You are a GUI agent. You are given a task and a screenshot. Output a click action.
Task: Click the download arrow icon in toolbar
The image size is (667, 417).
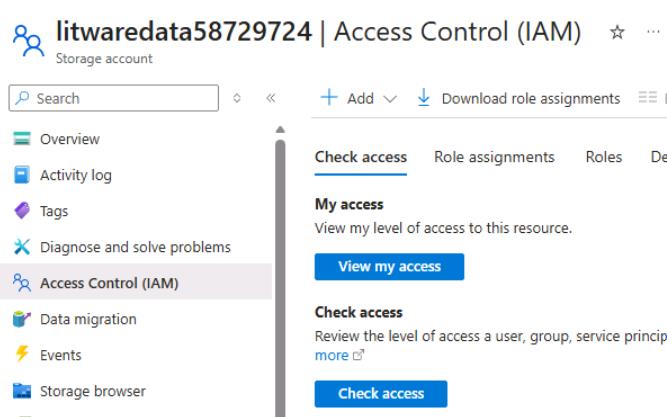tap(424, 97)
